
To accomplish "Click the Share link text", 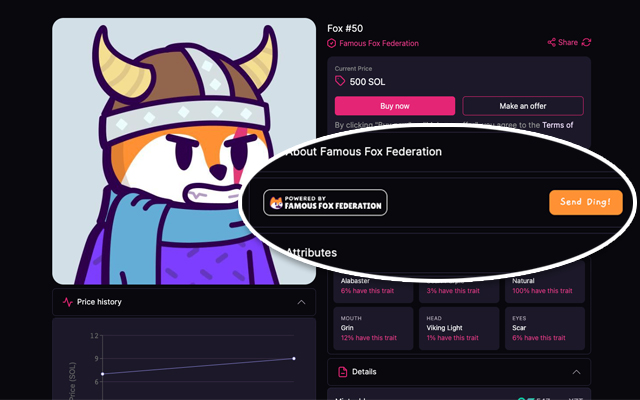I will (568, 43).
